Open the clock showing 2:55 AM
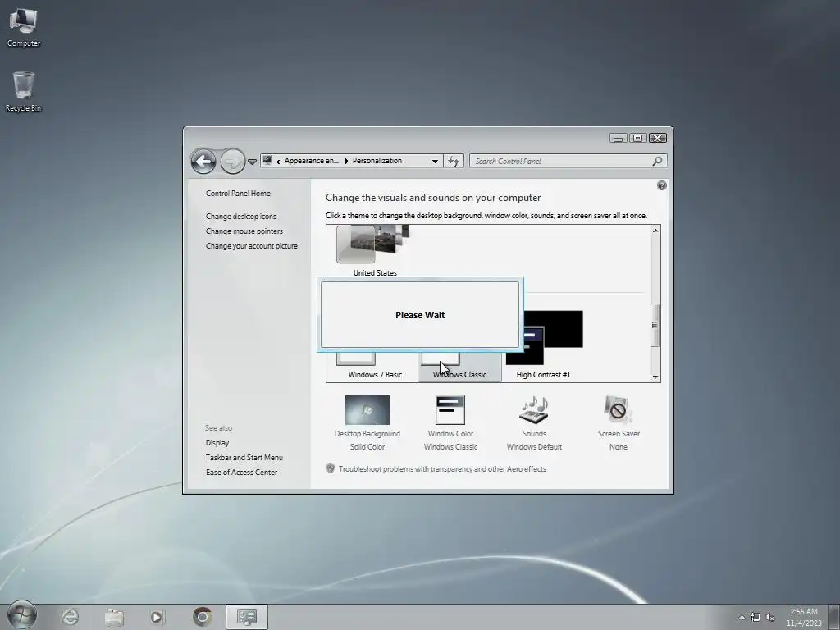Viewport: 840px width, 630px height. click(804, 617)
